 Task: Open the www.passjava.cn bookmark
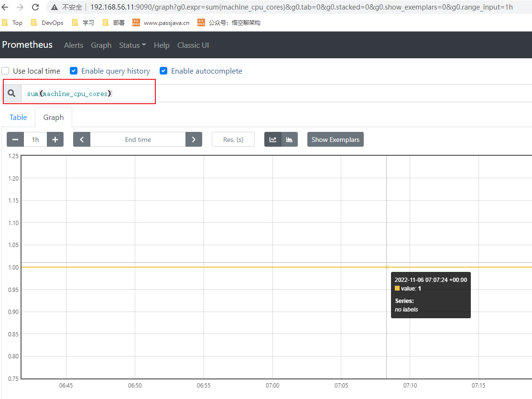point(161,23)
